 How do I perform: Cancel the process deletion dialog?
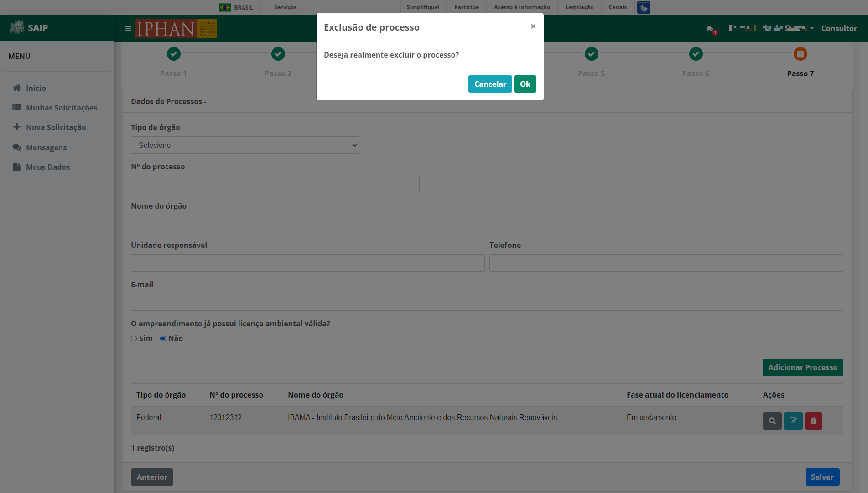490,84
